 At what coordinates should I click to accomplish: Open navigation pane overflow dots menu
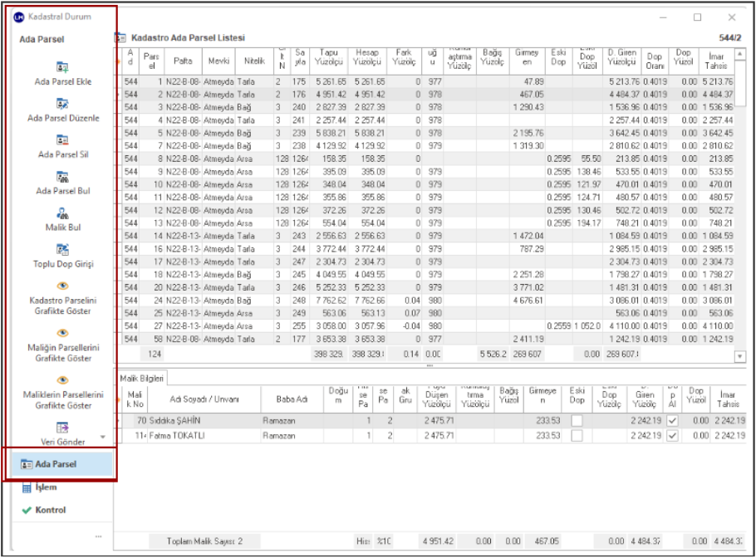(99, 536)
